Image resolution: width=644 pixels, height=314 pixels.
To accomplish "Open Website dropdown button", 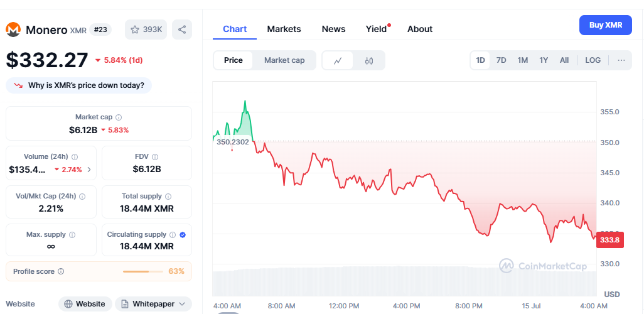I will click(x=85, y=304).
